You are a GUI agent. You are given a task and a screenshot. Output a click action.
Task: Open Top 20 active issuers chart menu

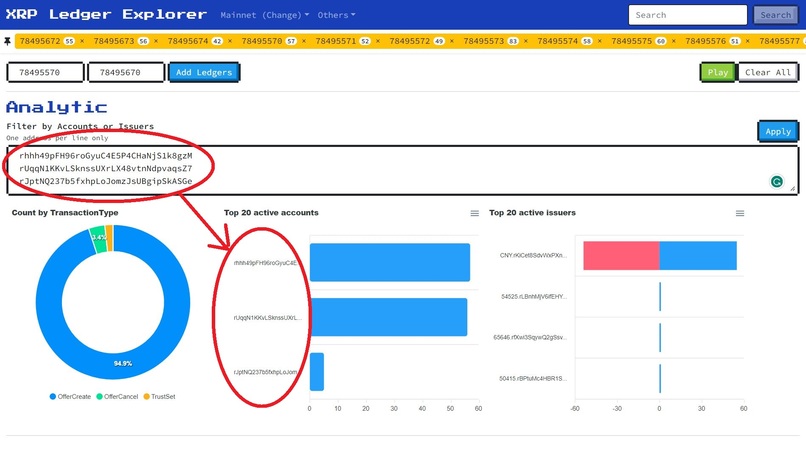(740, 213)
